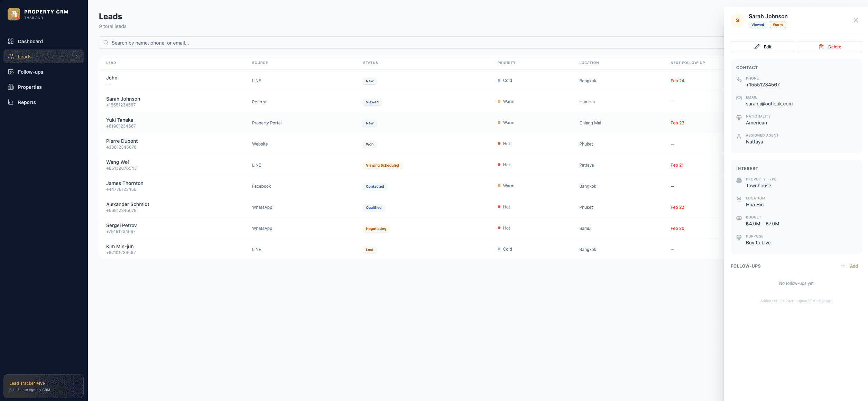Click the search by name, phone, or email field

pyautogui.click(x=242, y=43)
